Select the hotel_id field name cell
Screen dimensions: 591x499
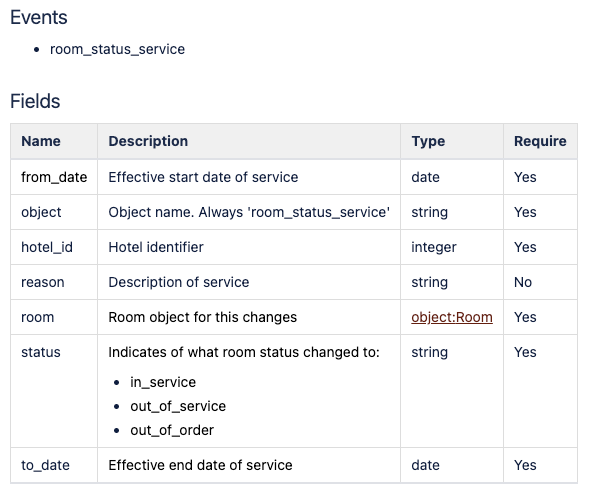click(x=54, y=247)
